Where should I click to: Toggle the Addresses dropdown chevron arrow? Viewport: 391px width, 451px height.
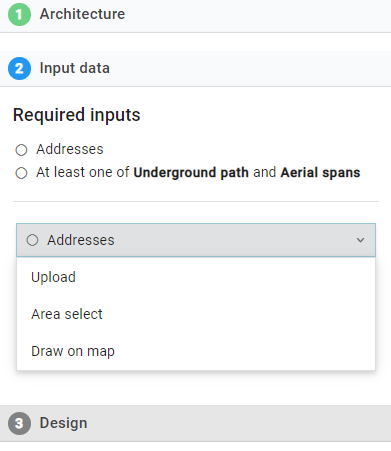(360, 240)
